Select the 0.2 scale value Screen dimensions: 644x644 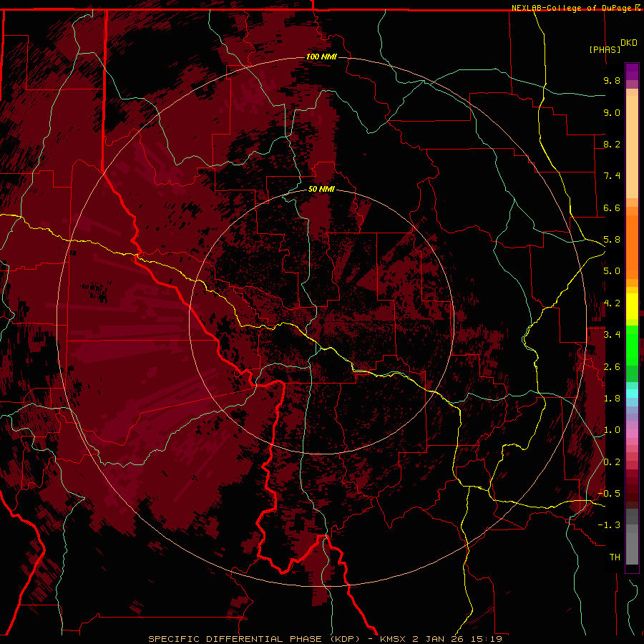coord(612,462)
